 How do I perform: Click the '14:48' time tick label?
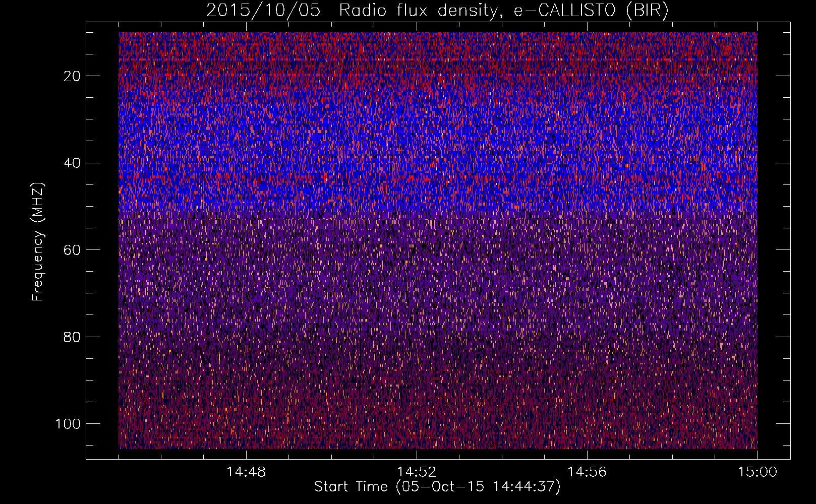(246, 472)
